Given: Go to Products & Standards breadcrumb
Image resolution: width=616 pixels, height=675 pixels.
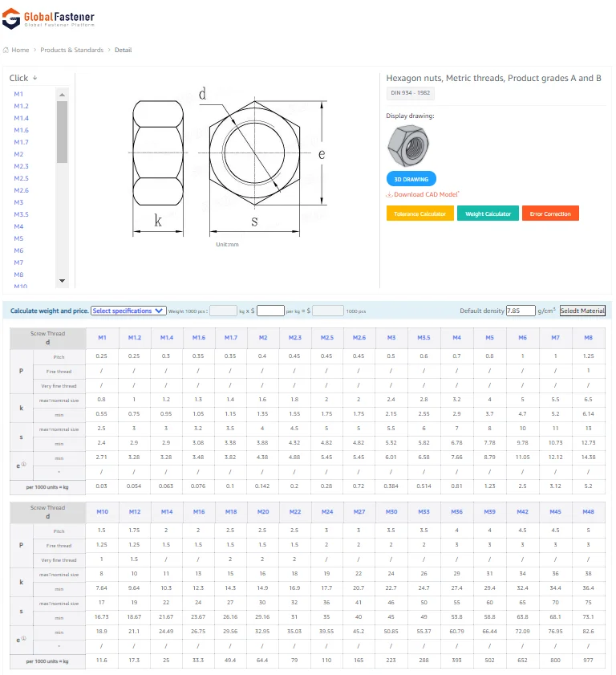Looking at the screenshot, I should [72, 51].
